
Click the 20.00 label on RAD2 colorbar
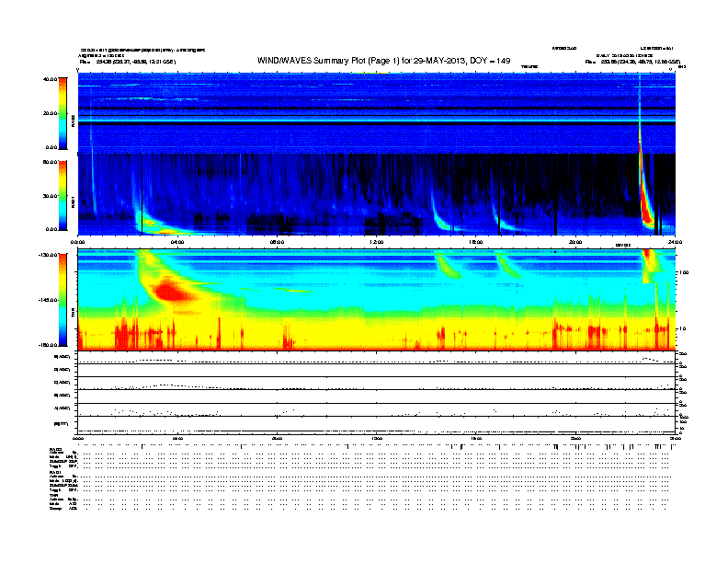click(51, 113)
